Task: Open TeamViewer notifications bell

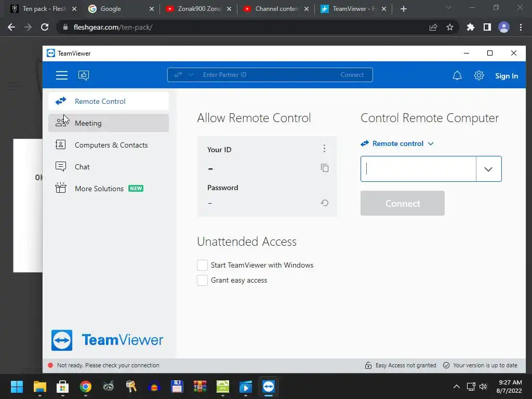Action: tap(457, 75)
